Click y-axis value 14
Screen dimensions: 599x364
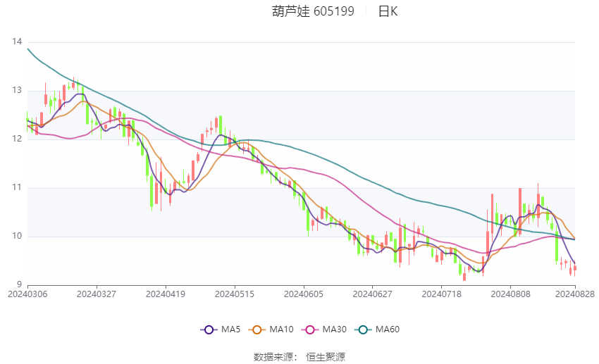[x=17, y=42]
